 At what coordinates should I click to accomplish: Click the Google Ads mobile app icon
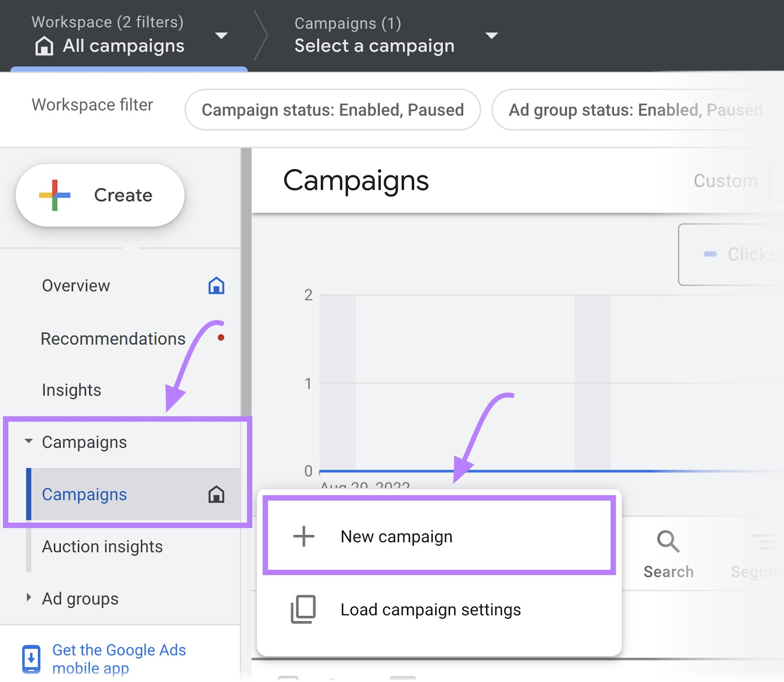pos(31,658)
